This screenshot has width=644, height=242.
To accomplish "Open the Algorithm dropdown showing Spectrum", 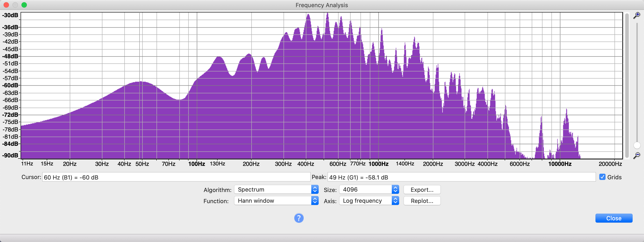I will (x=276, y=190).
